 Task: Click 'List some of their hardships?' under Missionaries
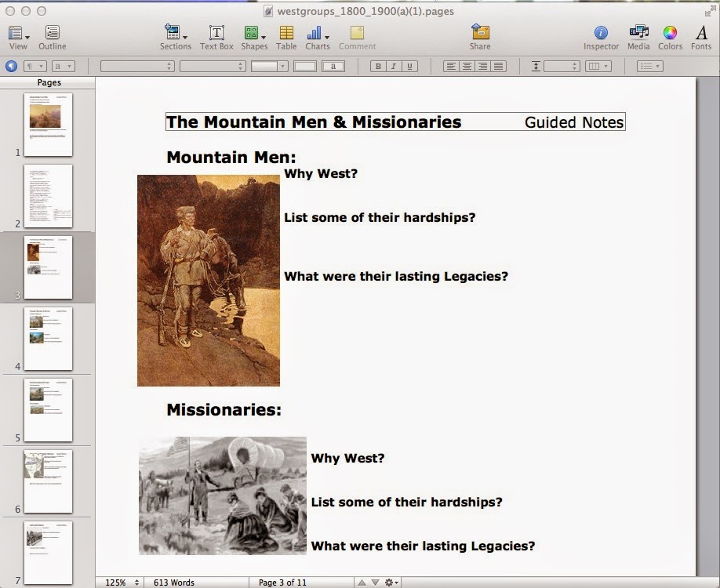tap(406, 502)
